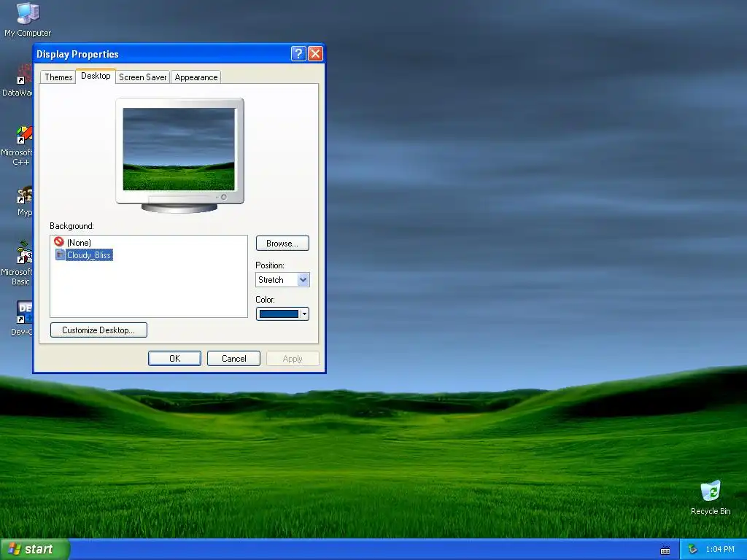Choose Cloudy_Bliss in the Background list
Viewport: 747px width, 560px height.
[88, 255]
